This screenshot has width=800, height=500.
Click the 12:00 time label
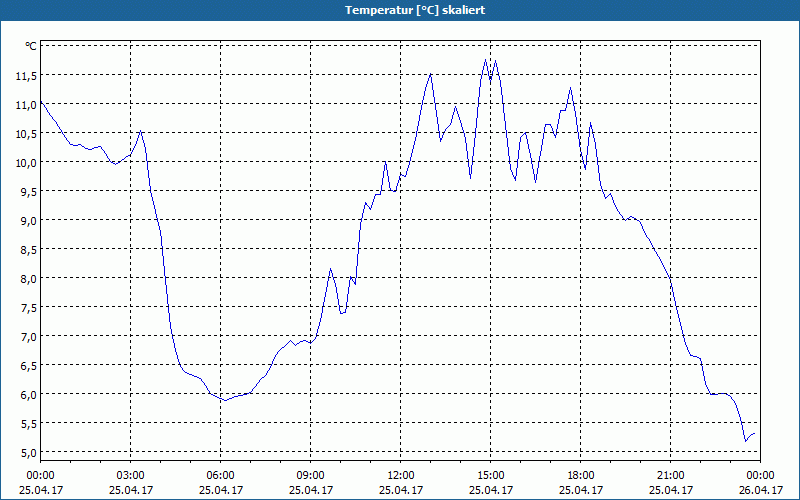pyautogui.click(x=401, y=476)
